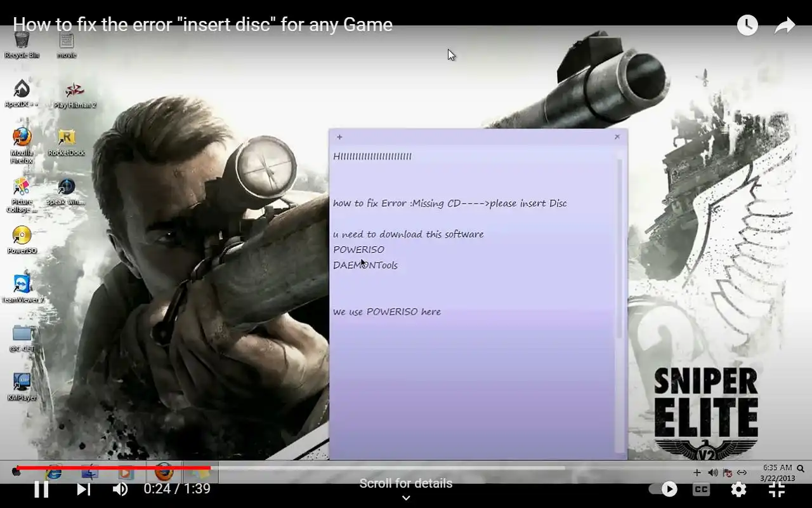This screenshot has width=812, height=508.
Task: Open the Mozilla Firefox desktop shortcut
Action: point(22,145)
